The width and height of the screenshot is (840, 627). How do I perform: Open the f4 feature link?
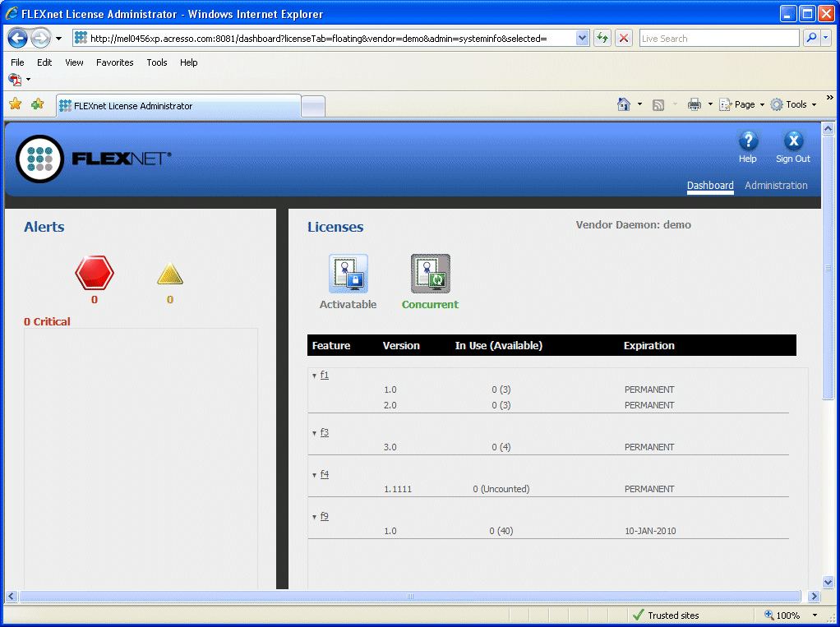coord(325,474)
